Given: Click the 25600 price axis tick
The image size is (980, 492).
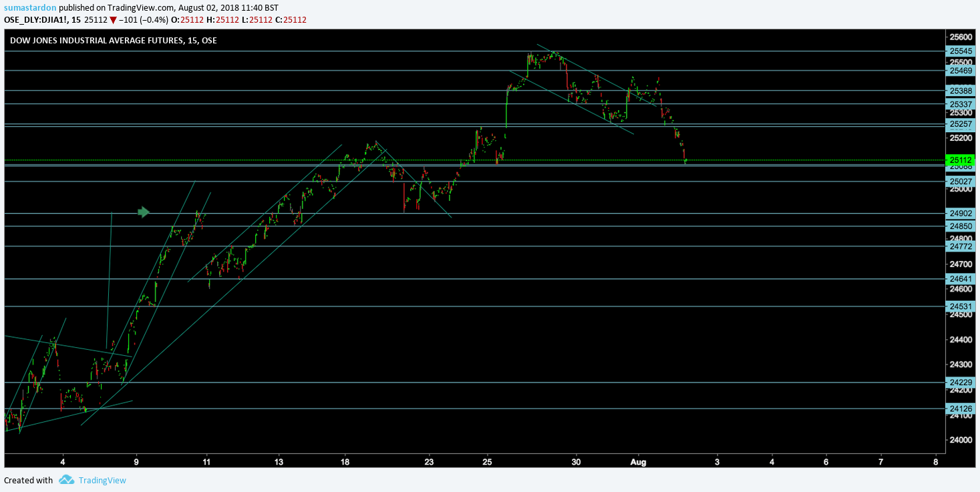Looking at the screenshot, I should pyautogui.click(x=961, y=37).
